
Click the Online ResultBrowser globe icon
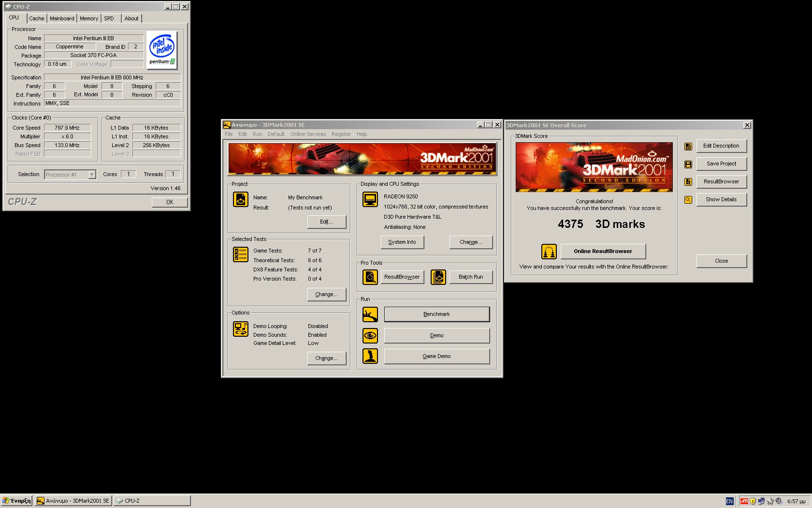[549, 252]
